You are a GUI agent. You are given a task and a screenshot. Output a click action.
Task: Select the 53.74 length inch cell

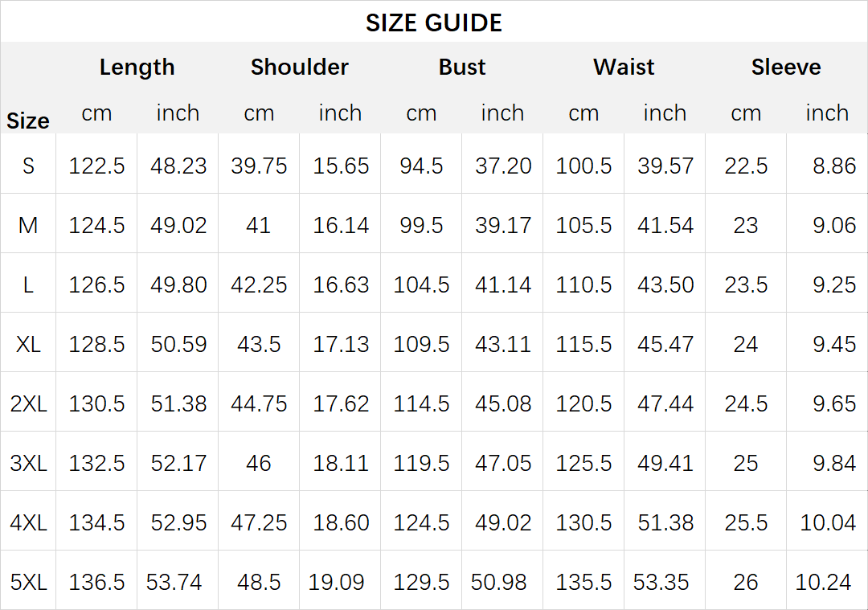[174, 583]
